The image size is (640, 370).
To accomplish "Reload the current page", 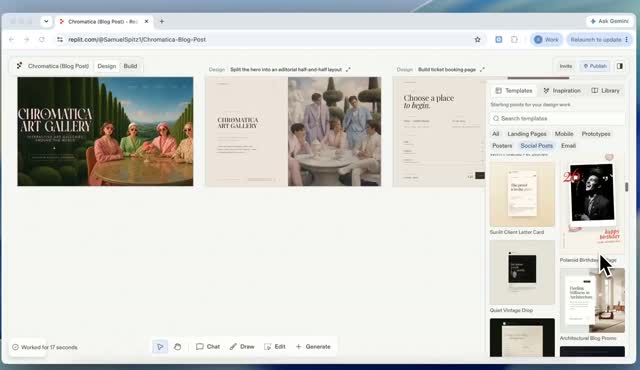I will click(x=42, y=40).
